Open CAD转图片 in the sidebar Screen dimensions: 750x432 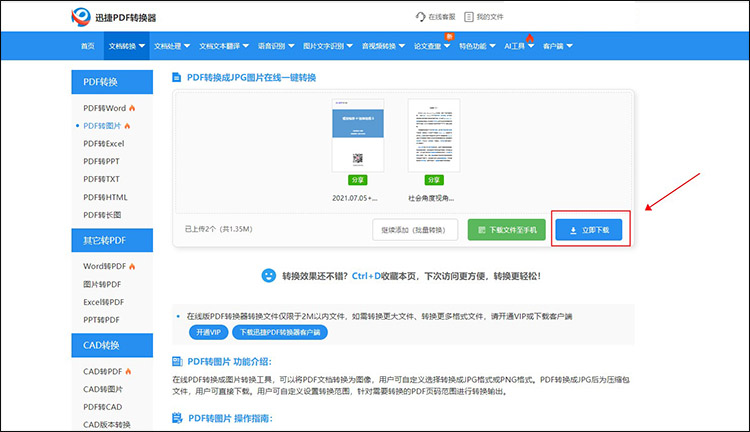click(103, 389)
